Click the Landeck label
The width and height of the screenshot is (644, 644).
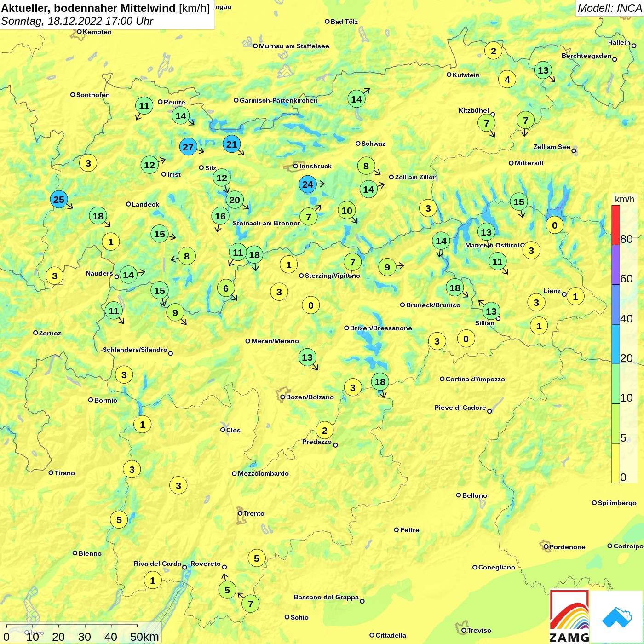click(x=145, y=204)
